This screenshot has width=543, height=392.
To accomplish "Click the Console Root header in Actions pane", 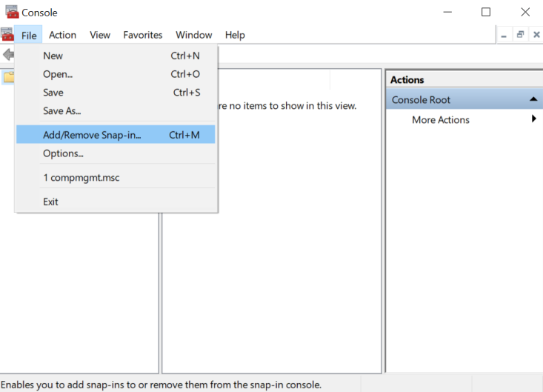I will pos(464,99).
